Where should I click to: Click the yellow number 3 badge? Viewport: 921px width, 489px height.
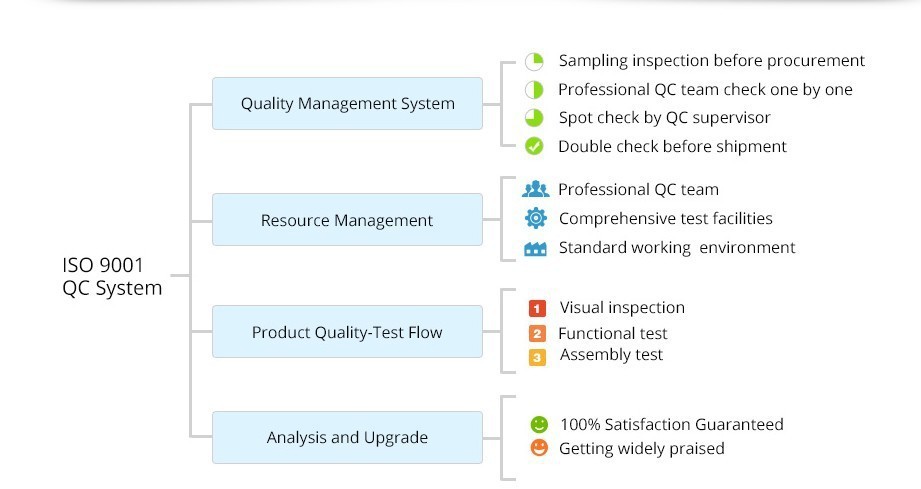537,356
